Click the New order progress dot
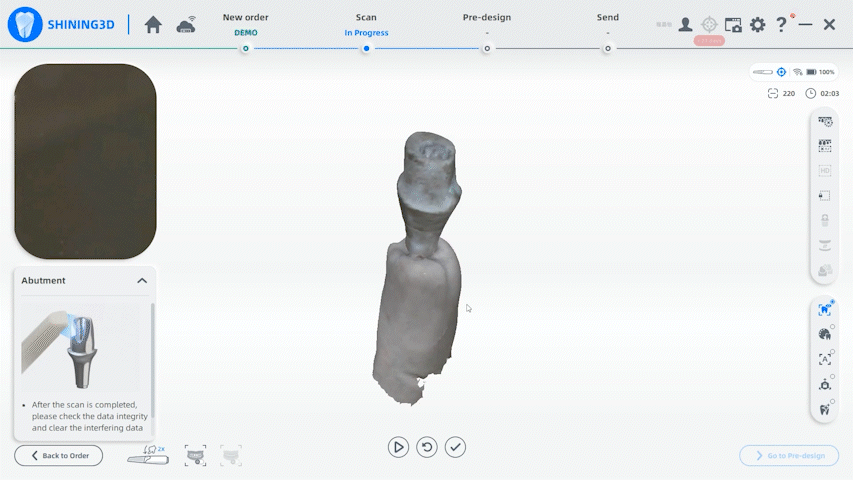The height and width of the screenshot is (480, 854). coord(246,48)
